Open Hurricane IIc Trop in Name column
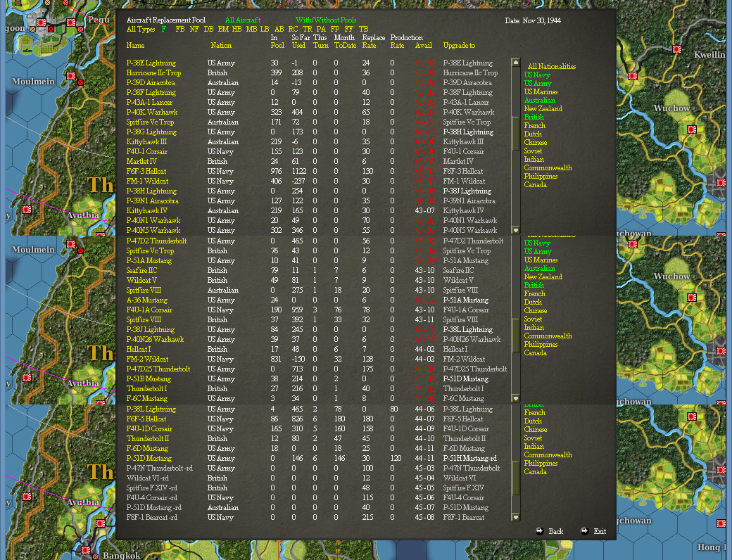 (153, 72)
